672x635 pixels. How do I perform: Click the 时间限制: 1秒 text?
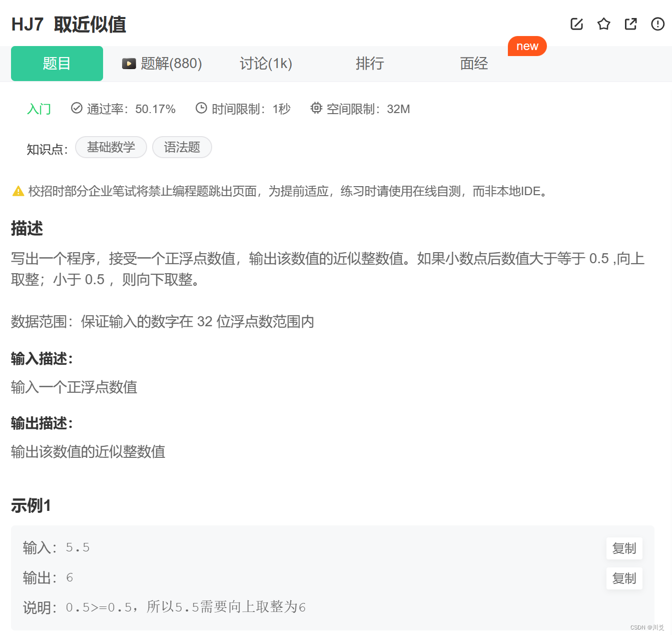pos(251,109)
